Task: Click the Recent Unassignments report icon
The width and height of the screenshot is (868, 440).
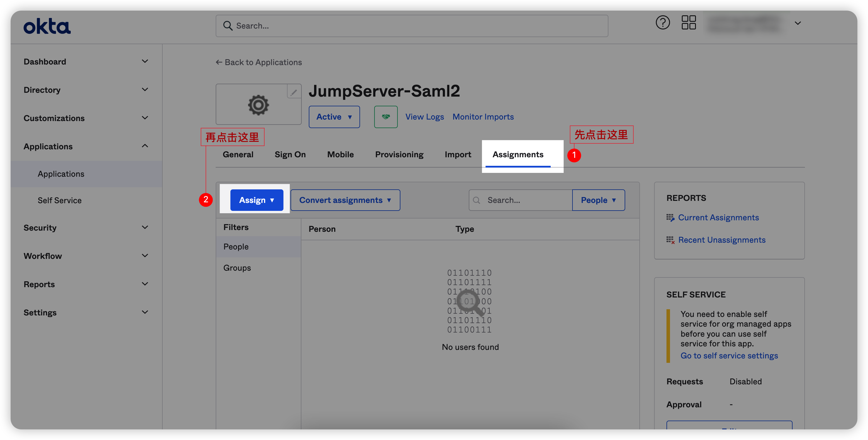Action: click(670, 240)
